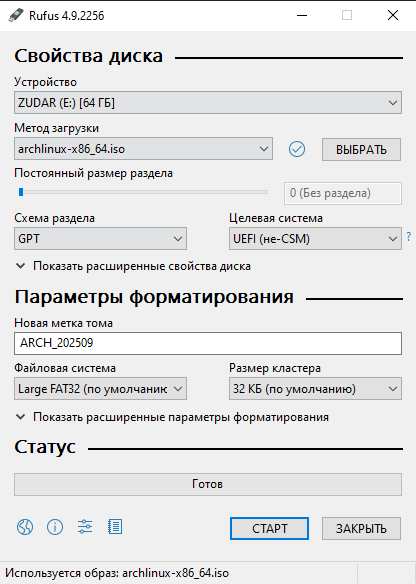Close the Rufus window with X

(393, 15)
